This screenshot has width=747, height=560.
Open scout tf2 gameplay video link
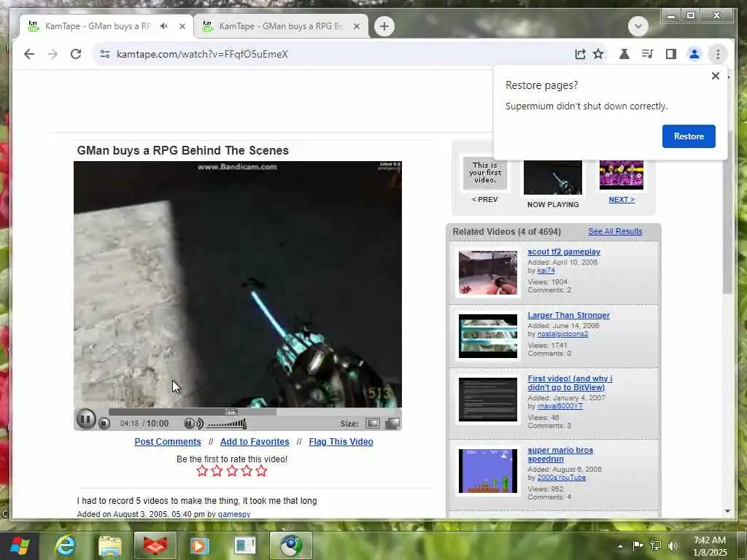tap(564, 252)
